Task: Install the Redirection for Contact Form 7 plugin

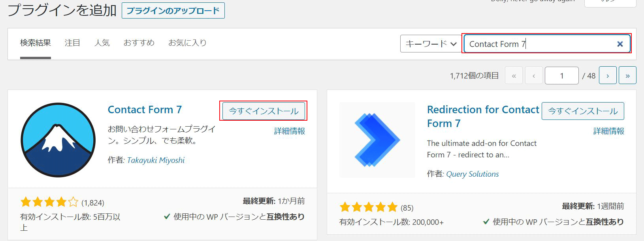Action: (583, 111)
